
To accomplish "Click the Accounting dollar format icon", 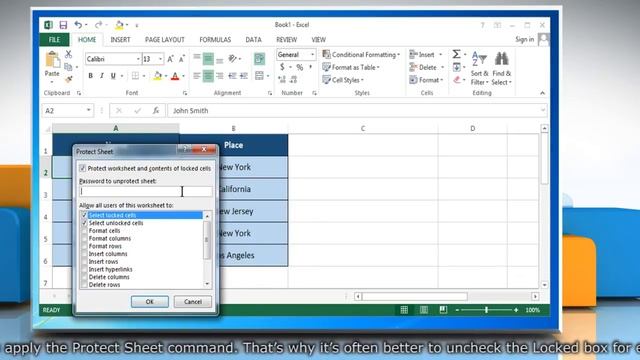I will click(282, 67).
